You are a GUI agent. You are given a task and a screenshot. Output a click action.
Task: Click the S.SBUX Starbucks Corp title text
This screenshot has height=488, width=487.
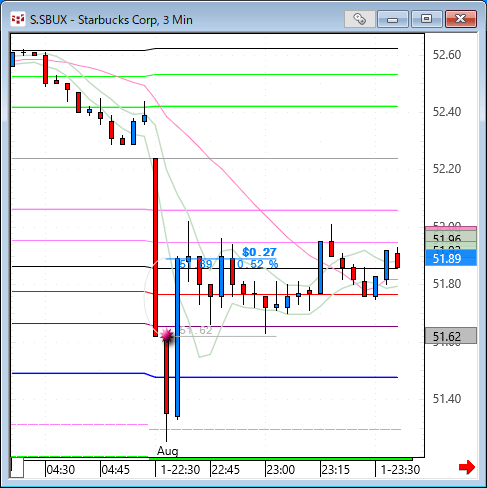pyautogui.click(x=111, y=20)
